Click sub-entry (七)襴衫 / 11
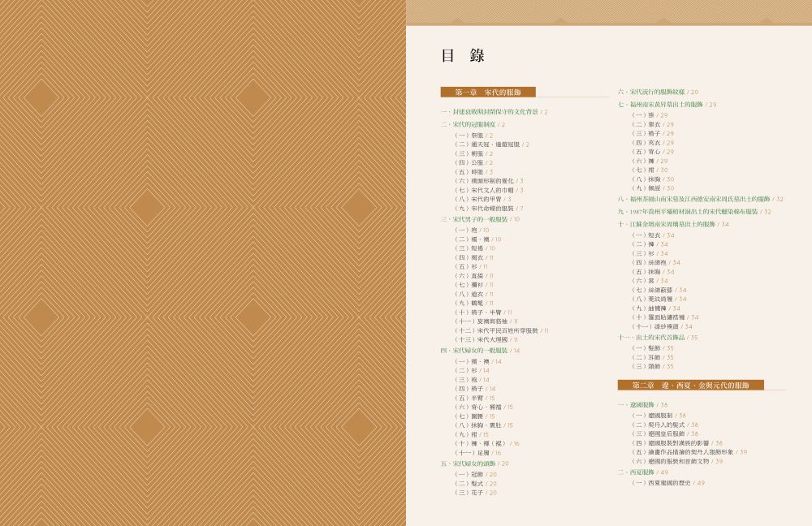The height and width of the screenshot is (526, 812). click(474, 285)
